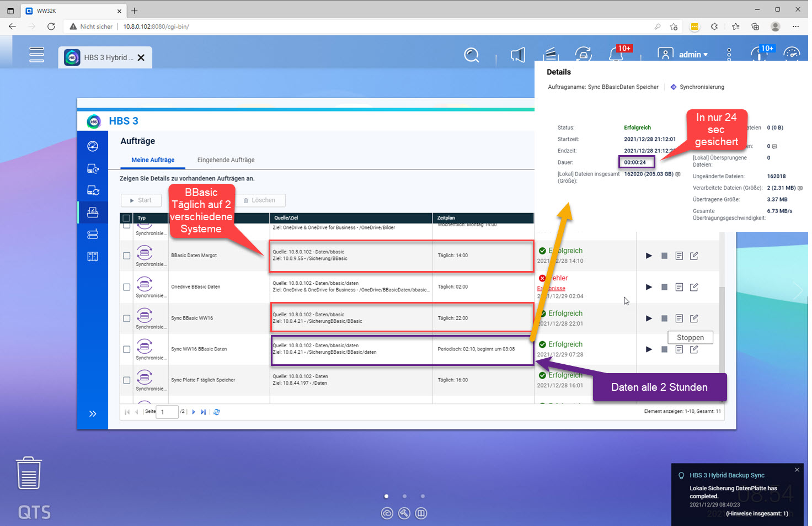Open the log report for Sync WW16 BBasic Daten
Viewport: 812px width, 526px height.
pyautogui.click(x=679, y=349)
